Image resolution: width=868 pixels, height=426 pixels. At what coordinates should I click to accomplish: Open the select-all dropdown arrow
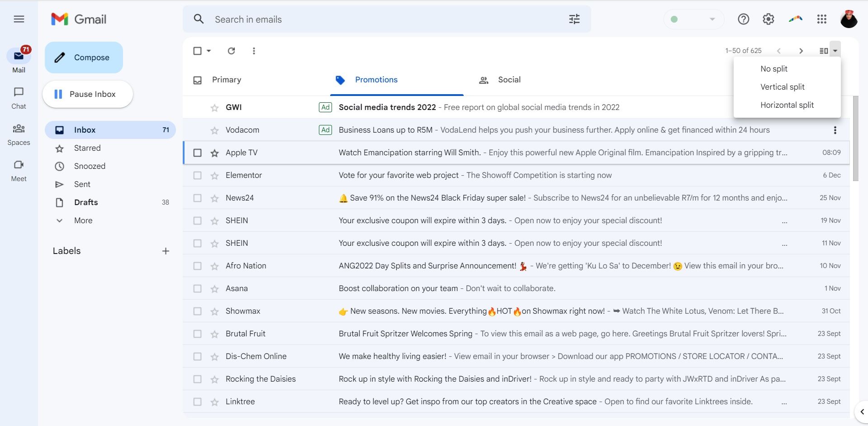[209, 51]
